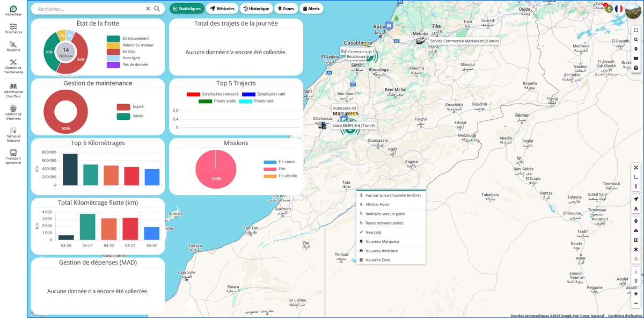Click the green 'Valide' color swatch
This screenshot has height=318, width=644.
pos(123,116)
